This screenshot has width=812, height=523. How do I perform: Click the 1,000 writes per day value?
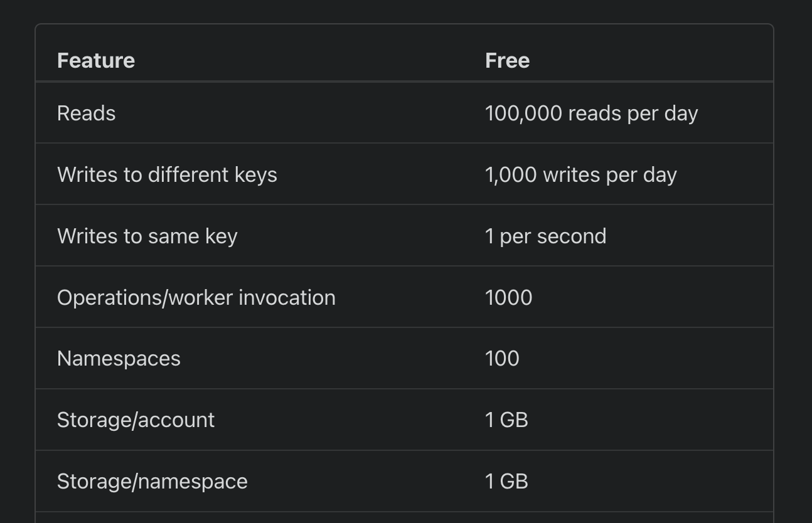(580, 175)
